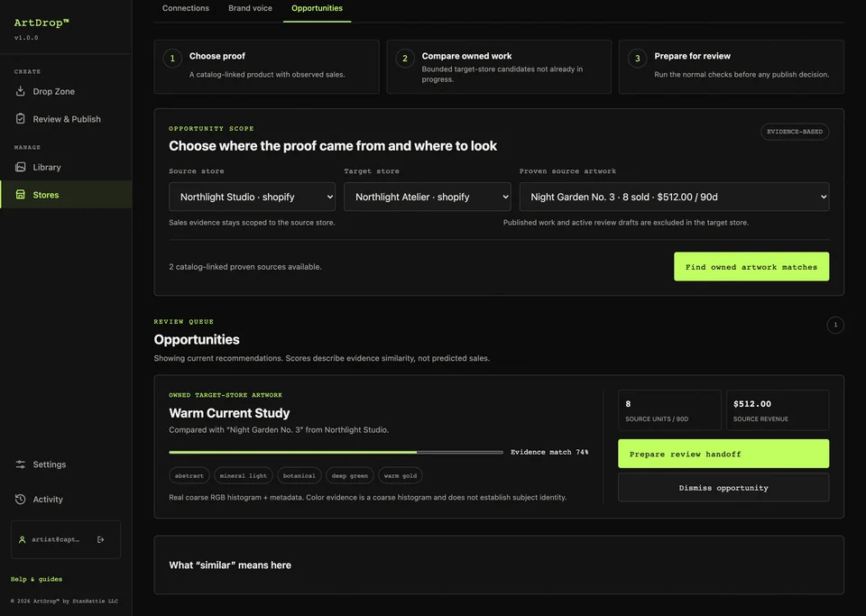Open the Library section

click(66, 167)
